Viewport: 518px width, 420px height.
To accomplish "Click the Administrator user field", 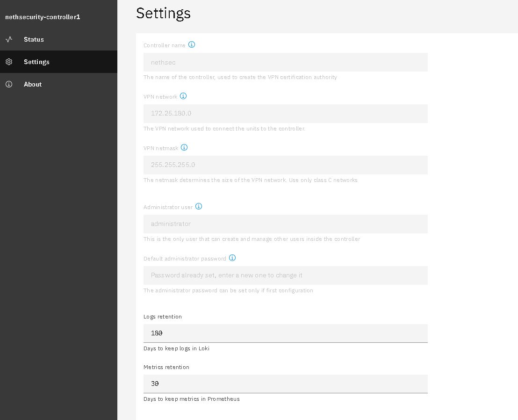I will [286, 224].
